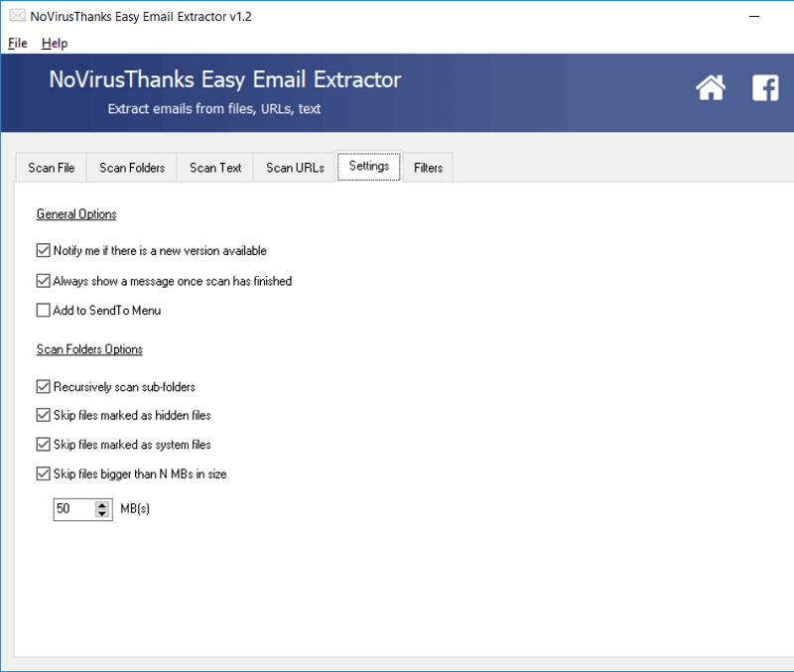The image size is (794, 672).
Task: Click the envelope app icon in title bar
Action: [17, 16]
